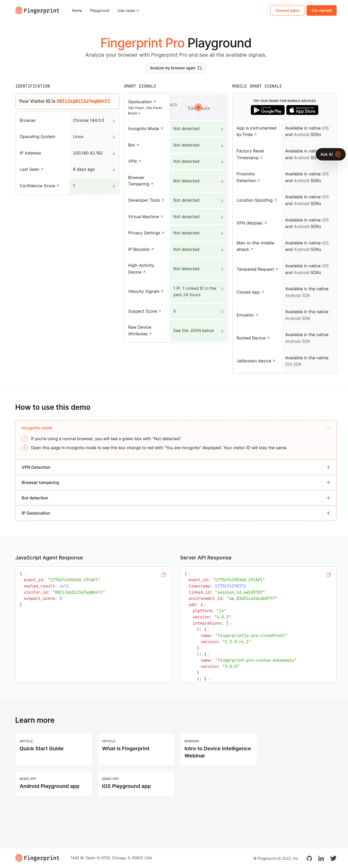Collapse the Incognito mode accordion section
This screenshot has width=348, height=868.
pos(328,428)
